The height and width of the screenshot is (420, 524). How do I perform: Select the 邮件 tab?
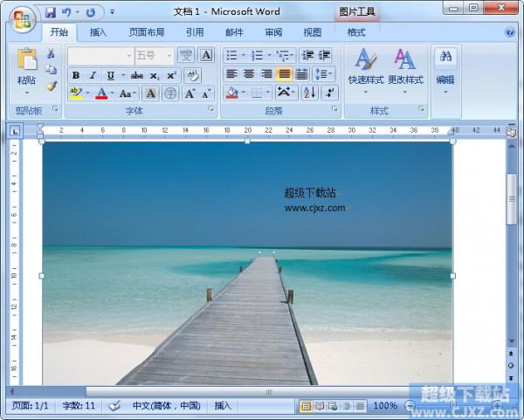click(x=234, y=32)
